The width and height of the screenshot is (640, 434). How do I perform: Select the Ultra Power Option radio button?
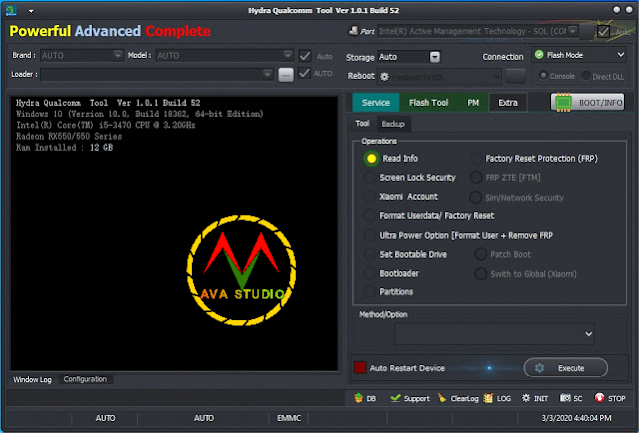coord(369,235)
